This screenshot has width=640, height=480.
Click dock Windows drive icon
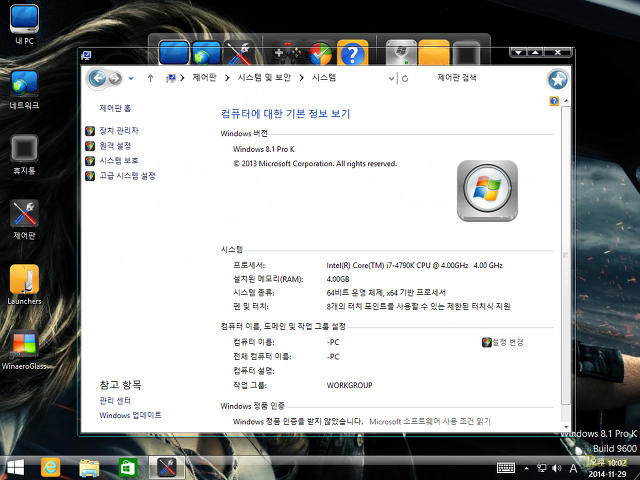pyautogui.click(x=401, y=53)
